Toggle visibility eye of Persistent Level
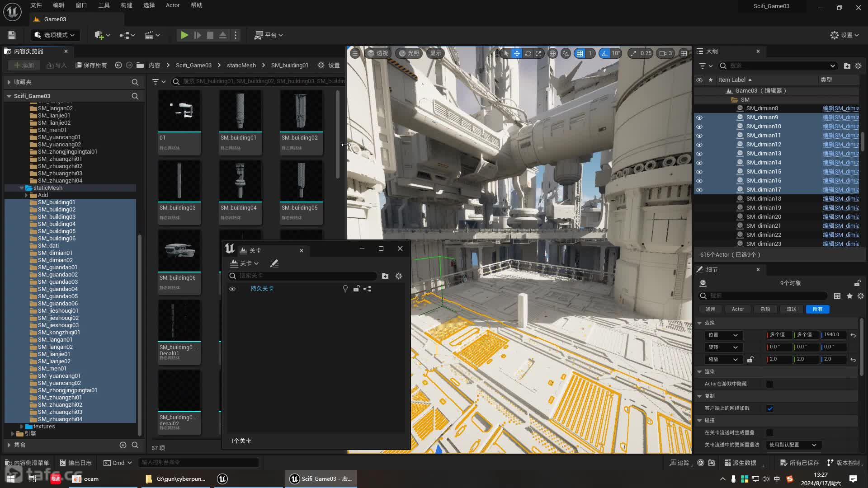Image resolution: width=868 pixels, height=488 pixels. pyautogui.click(x=232, y=289)
